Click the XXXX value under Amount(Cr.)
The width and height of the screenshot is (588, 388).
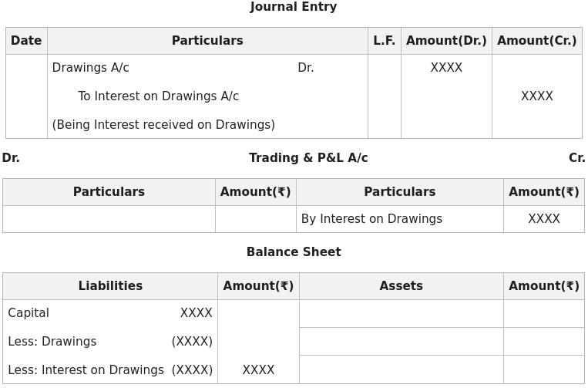(537, 96)
